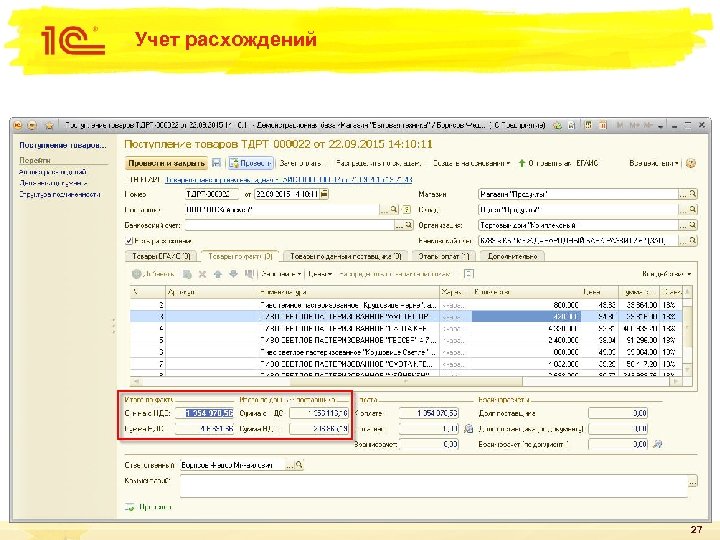Click the Зачет оплаты command
Viewport: 720px width, 540px height.
coord(300,163)
